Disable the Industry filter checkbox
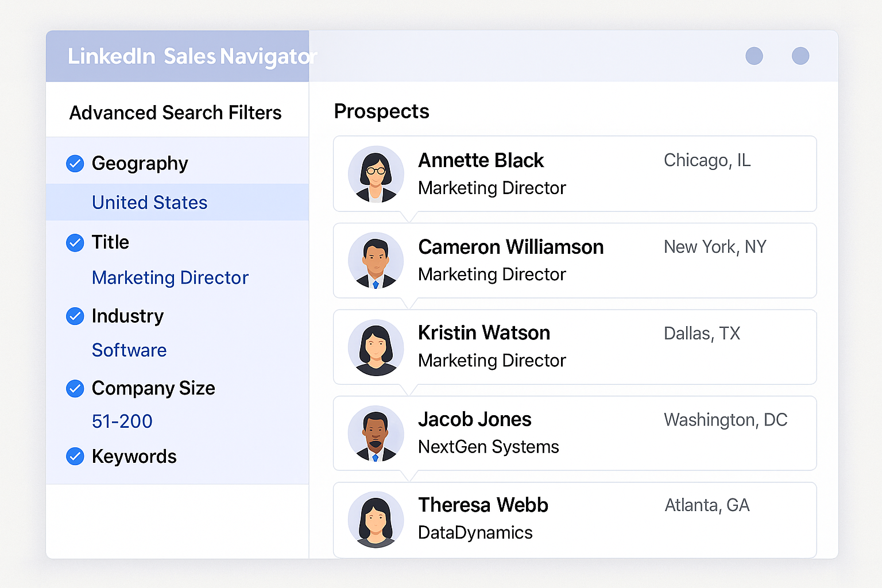882x588 pixels. click(x=75, y=316)
